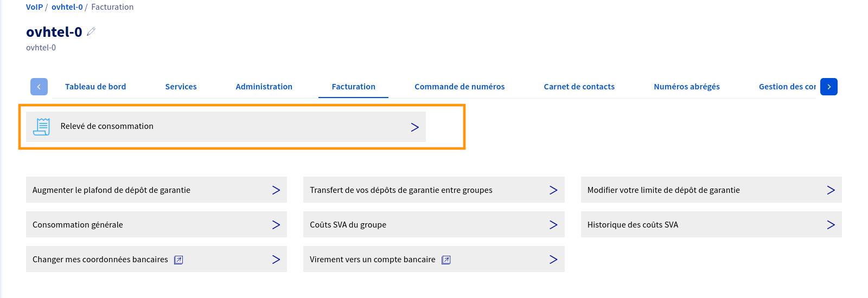Open the Tableau de bord tab
The height and width of the screenshot is (298, 868).
click(x=95, y=87)
